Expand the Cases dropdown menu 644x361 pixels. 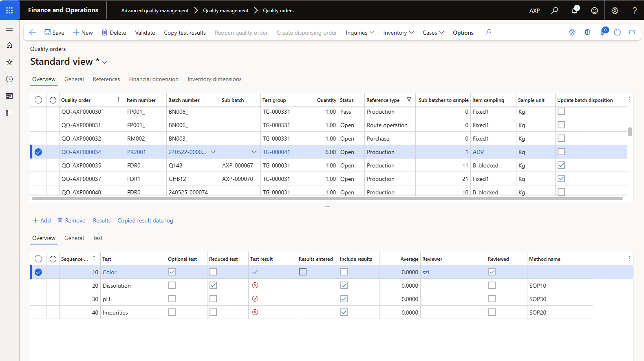coord(433,33)
